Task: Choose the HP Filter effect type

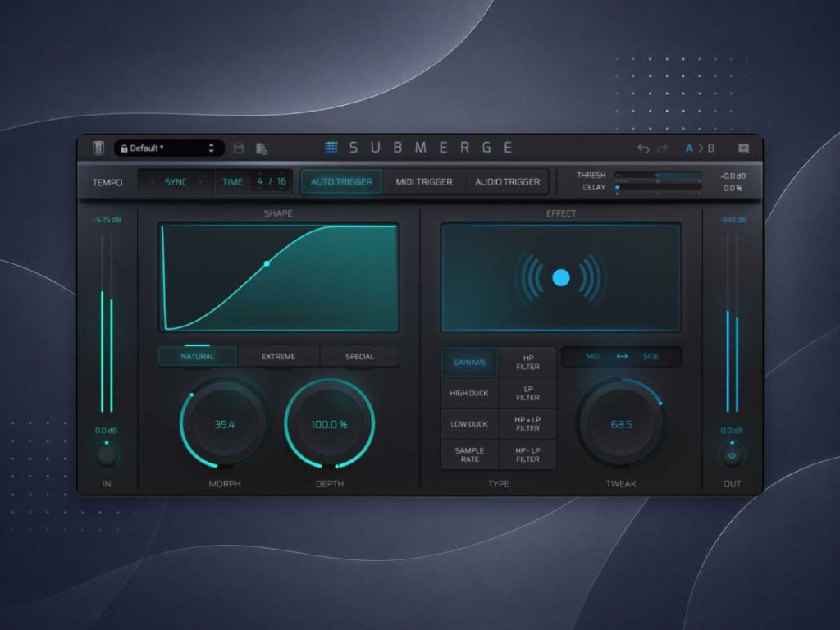Action: point(527,363)
